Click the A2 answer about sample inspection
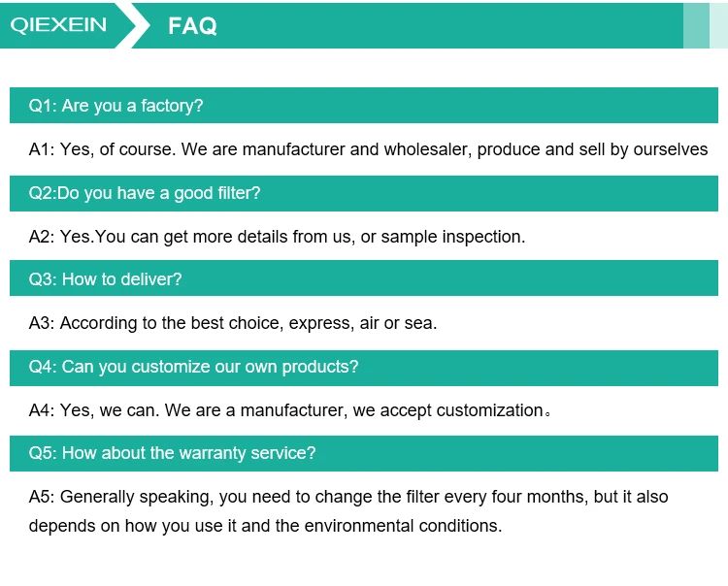Viewport: 728px width, 586px height. point(277,237)
